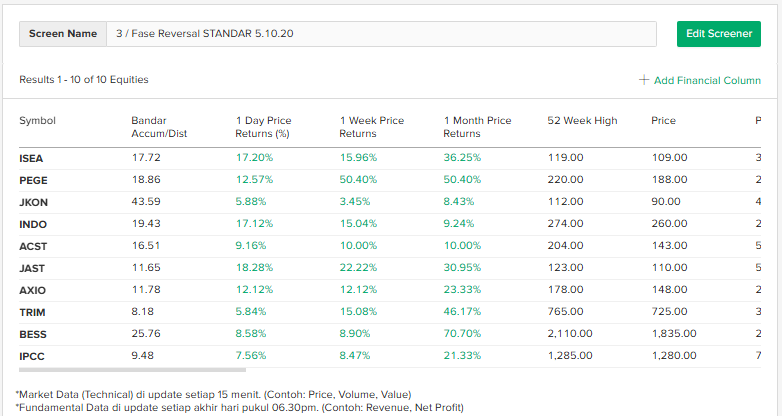This screenshot has width=782, height=416.
Task: Click the BESS ticker symbol
Action: pos(32,334)
